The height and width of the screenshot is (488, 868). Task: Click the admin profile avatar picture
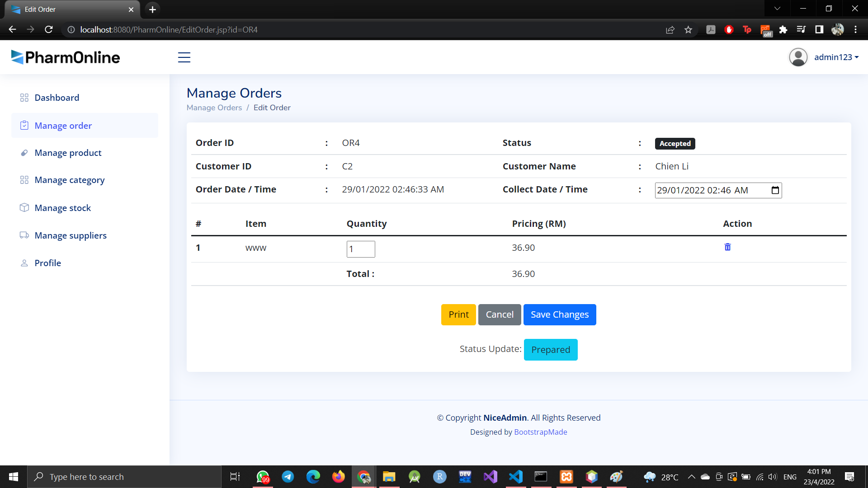click(x=798, y=57)
